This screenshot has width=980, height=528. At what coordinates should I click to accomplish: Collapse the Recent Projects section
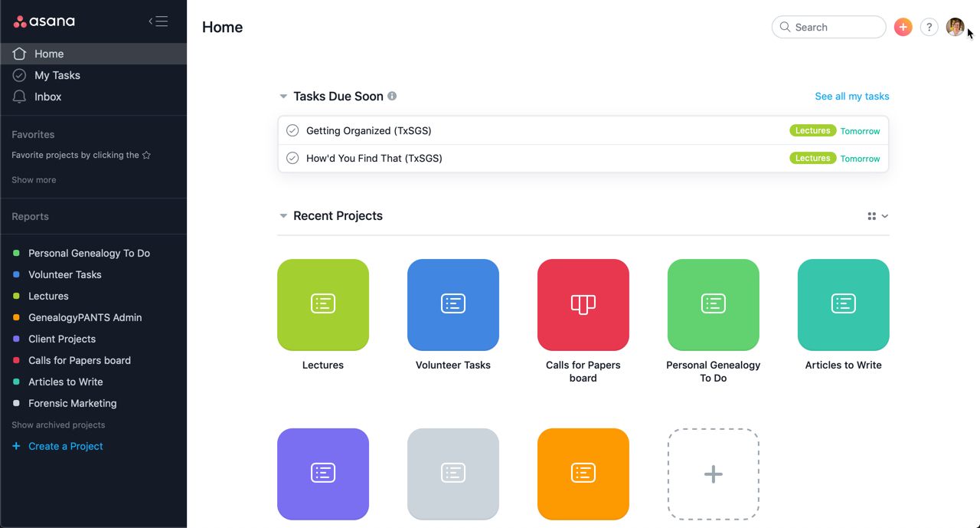pos(283,216)
